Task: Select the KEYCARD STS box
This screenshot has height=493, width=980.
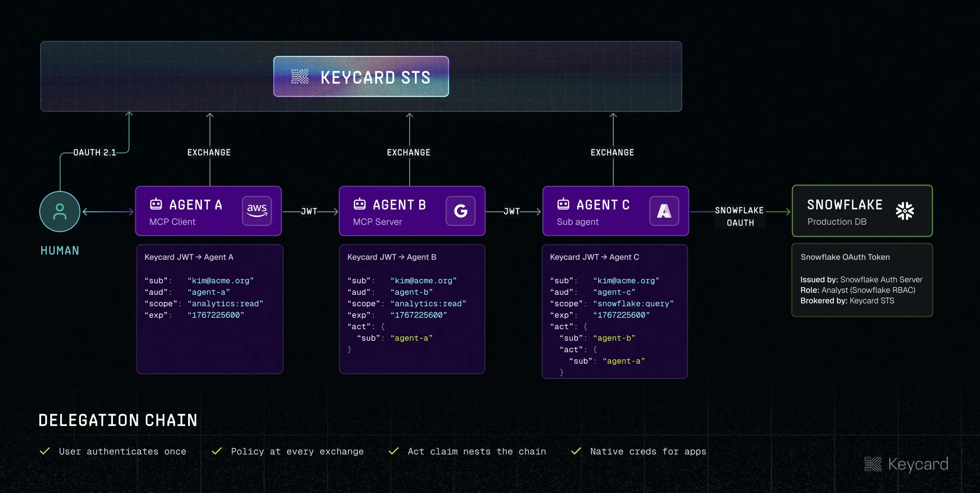Action: 361,77
